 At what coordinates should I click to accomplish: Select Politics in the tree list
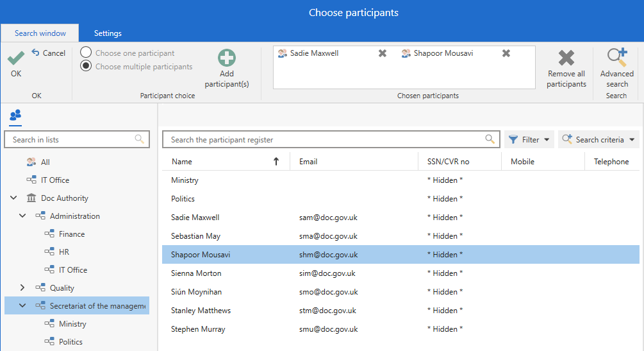click(70, 341)
